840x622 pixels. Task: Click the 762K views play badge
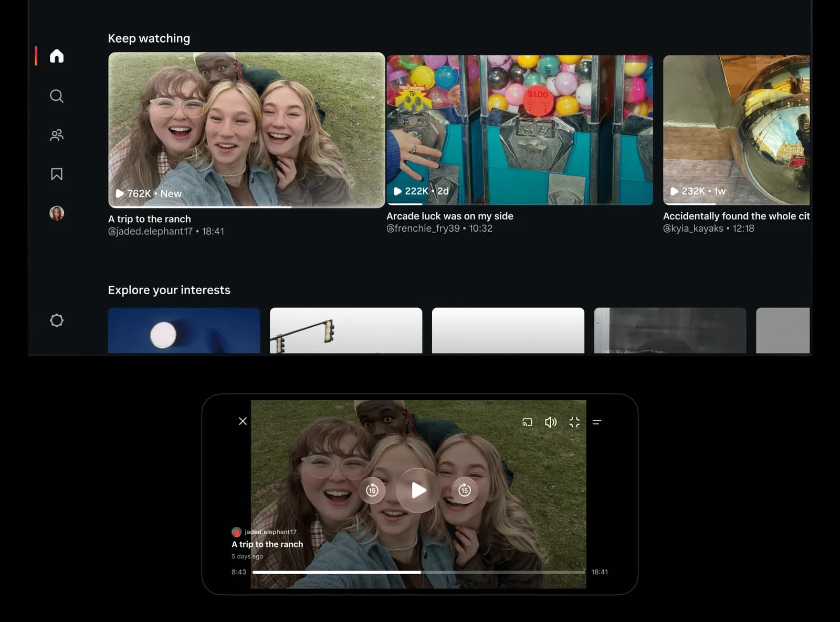tap(149, 193)
